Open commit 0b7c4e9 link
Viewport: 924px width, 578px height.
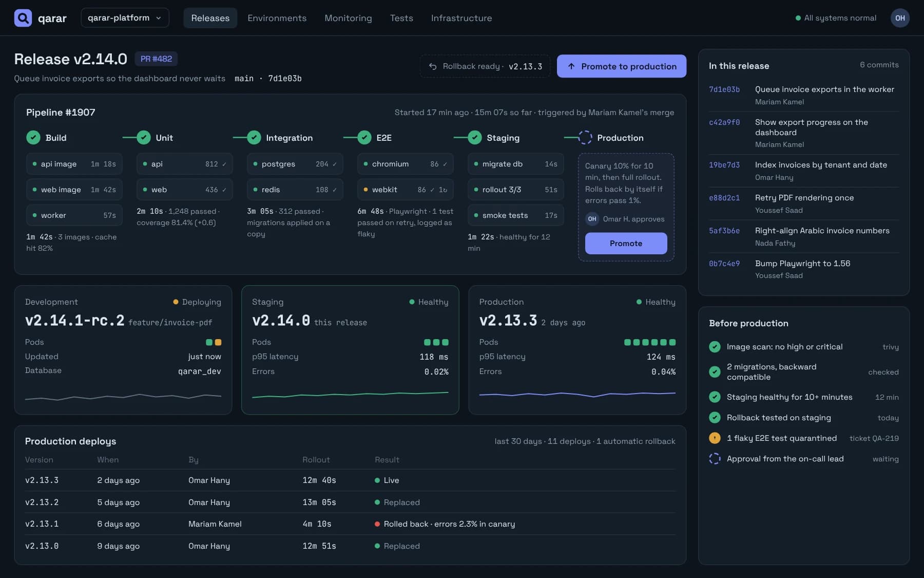pos(724,264)
